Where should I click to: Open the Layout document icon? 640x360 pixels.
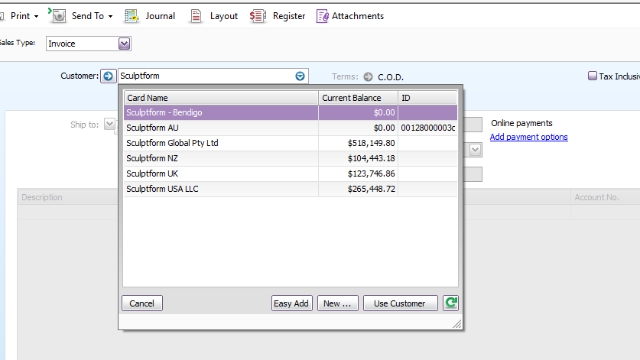[x=196, y=16]
